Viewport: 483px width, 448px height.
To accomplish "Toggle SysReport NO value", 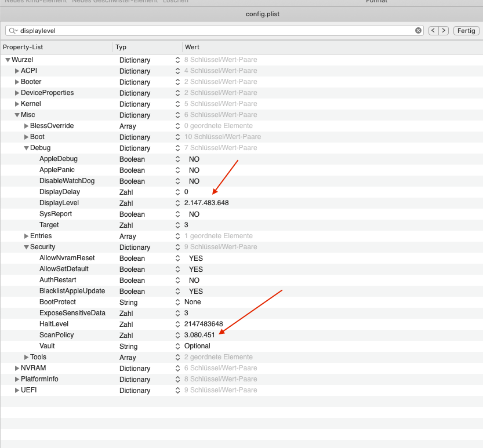I will [194, 214].
